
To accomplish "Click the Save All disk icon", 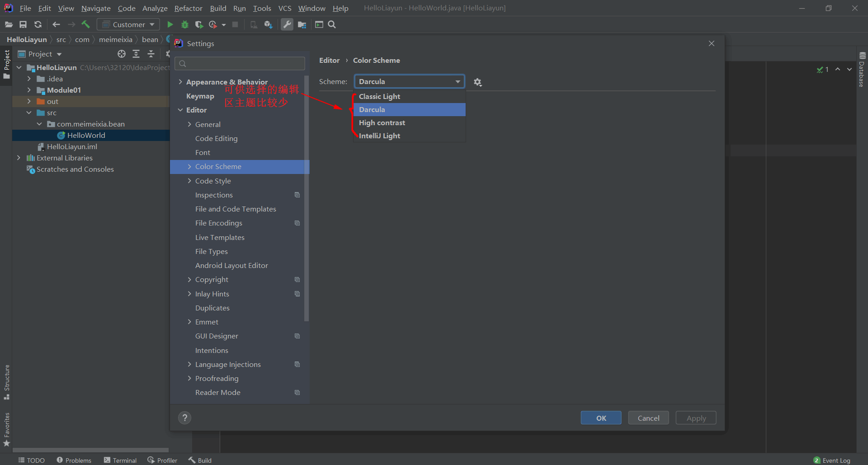I will click(x=23, y=24).
